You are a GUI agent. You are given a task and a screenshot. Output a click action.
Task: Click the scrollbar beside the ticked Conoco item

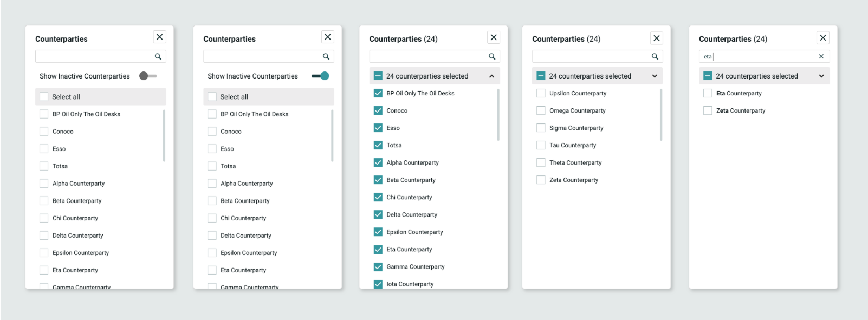pos(497,115)
